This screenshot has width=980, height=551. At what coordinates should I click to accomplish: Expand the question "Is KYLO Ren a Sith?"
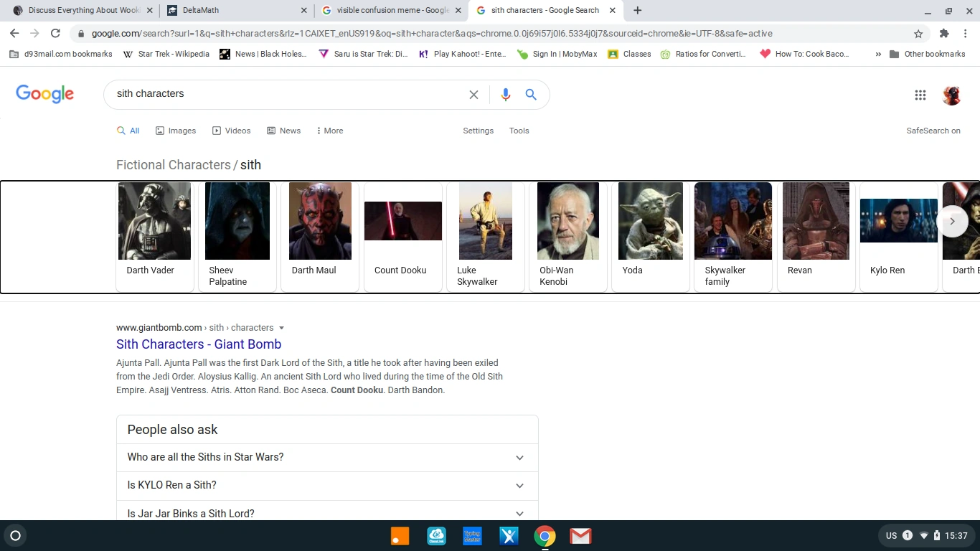click(326, 485)
